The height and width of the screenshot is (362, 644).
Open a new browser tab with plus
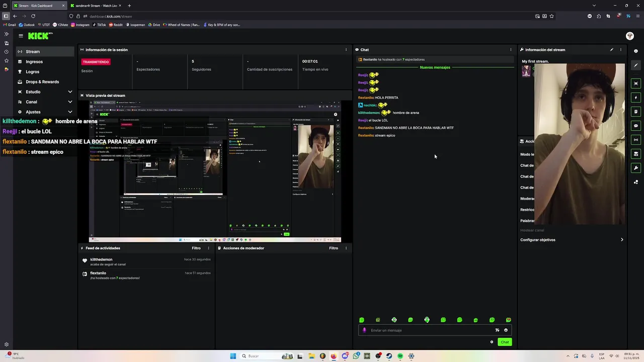[x=129, y=6]
